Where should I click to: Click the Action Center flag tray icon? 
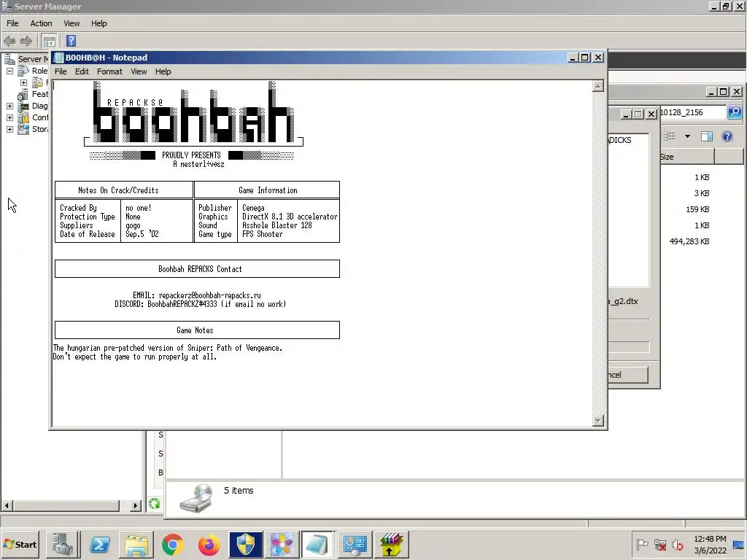tap(642, 544)
